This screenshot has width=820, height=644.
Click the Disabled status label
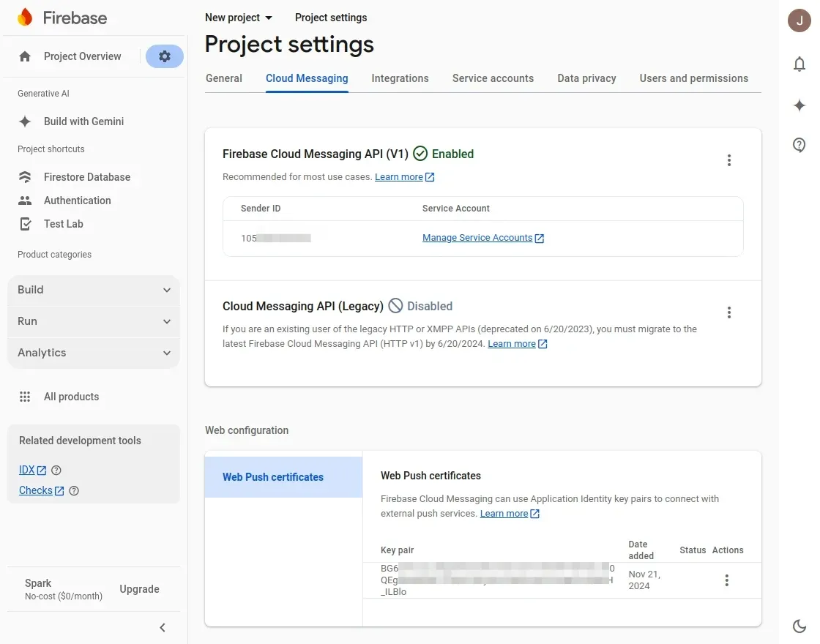click(x=430, y=306)
